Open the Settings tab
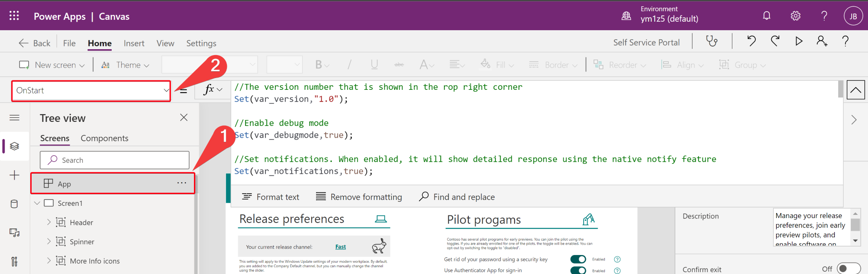This screenshot has height=274, width=868. tap(201, 43)
